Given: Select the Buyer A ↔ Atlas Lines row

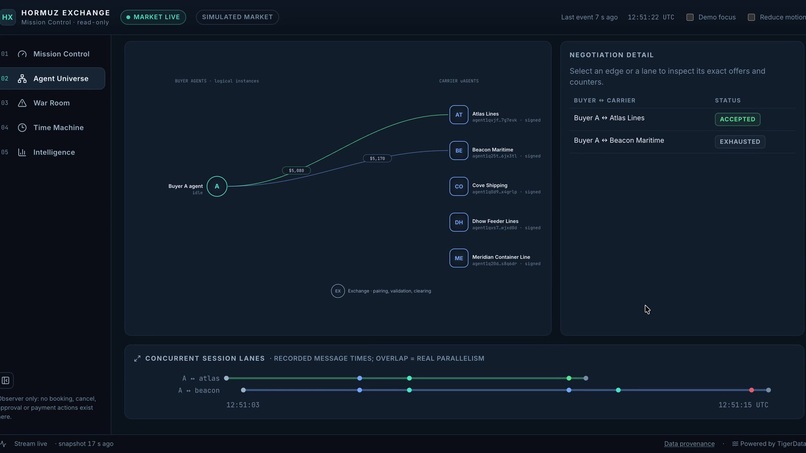Looking at the screenshot, I should click(683, 119).
